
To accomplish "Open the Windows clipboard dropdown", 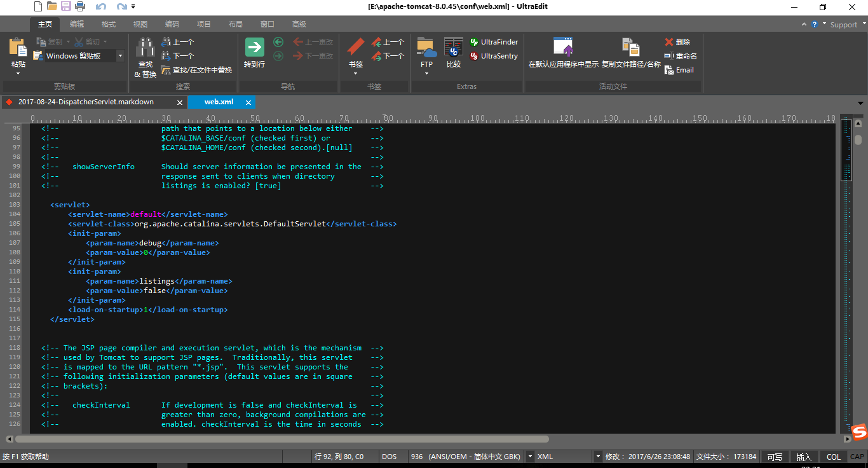I will point(120,56).
